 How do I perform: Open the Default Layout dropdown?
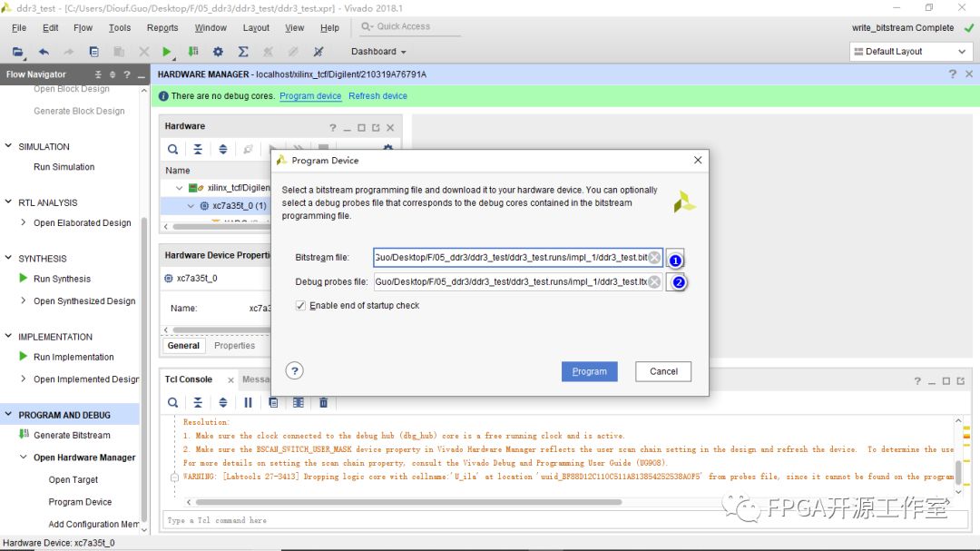click(x=912, y=52)
